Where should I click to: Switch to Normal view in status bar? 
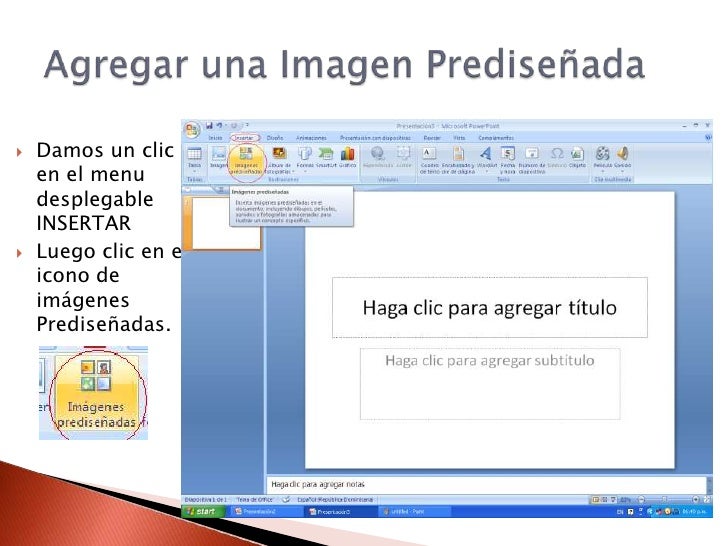596,500
